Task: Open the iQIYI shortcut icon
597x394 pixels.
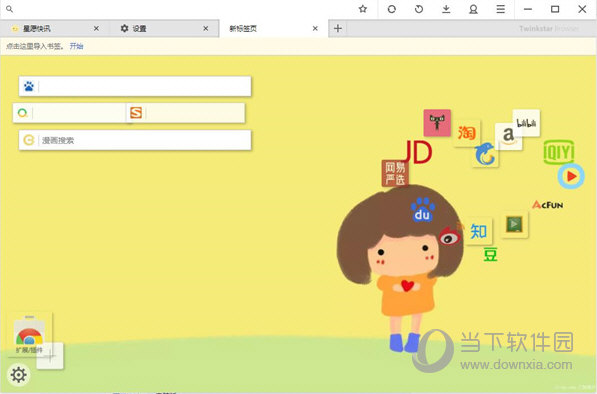Action: [x=559, y=152]
